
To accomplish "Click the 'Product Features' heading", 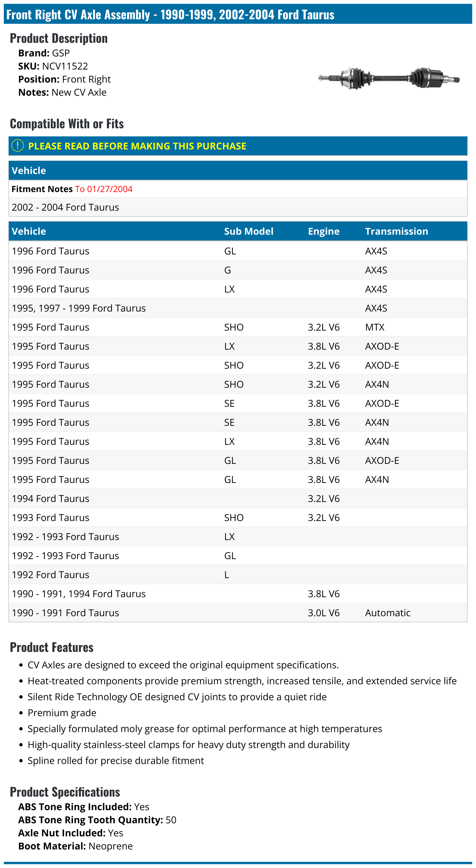I will (x=52, y=647).
